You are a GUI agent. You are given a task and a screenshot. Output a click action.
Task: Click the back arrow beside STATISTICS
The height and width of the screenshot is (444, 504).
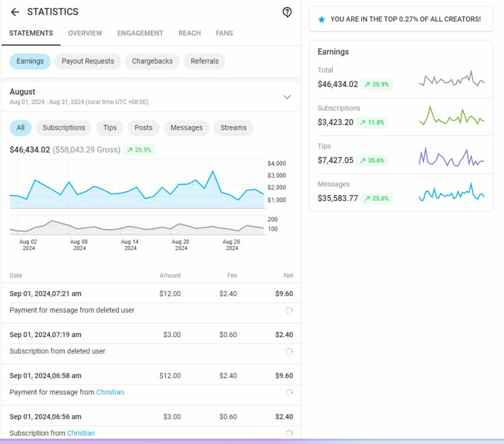point(15,12)
